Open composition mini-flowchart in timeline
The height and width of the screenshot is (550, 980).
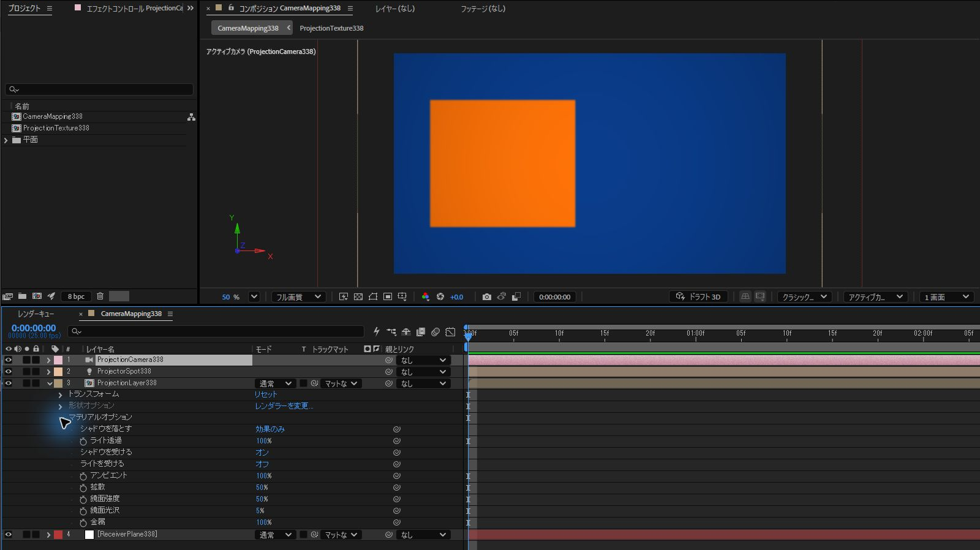pyautogui.click(x=391, y=332)
